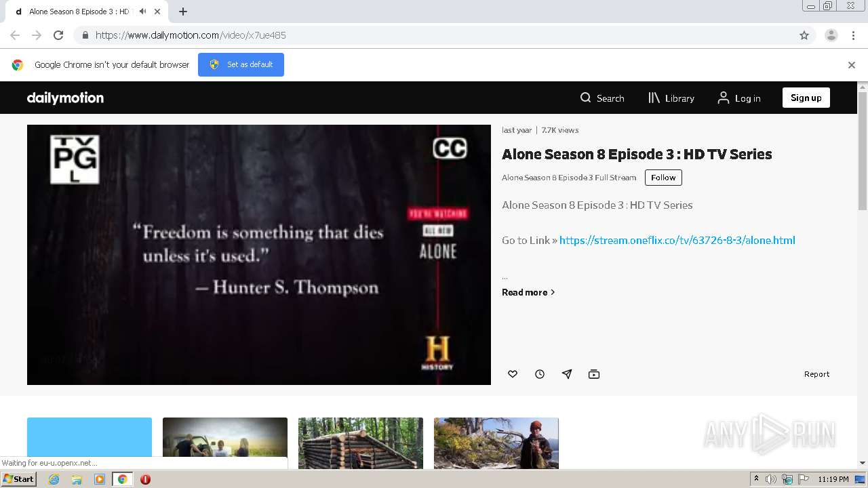Set Chrome as default browser

pyautogui.click(x=241, y=64)
